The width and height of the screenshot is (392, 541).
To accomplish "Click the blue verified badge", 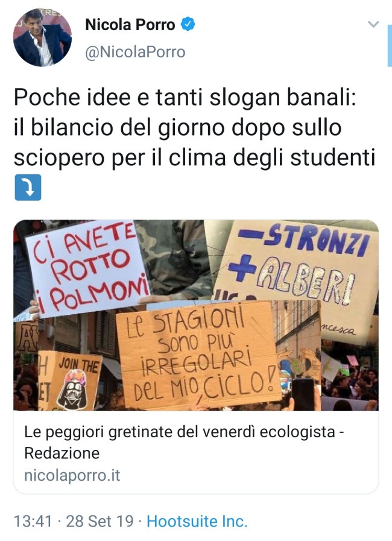I will pyautogui.click(x=188, y=24).
